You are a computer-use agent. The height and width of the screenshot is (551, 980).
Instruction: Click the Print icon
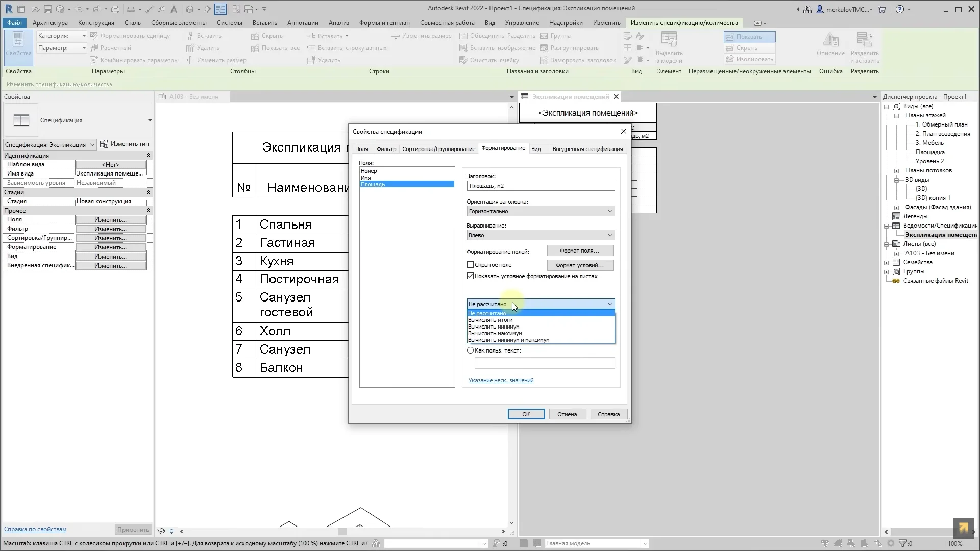(x=115, y=9)
